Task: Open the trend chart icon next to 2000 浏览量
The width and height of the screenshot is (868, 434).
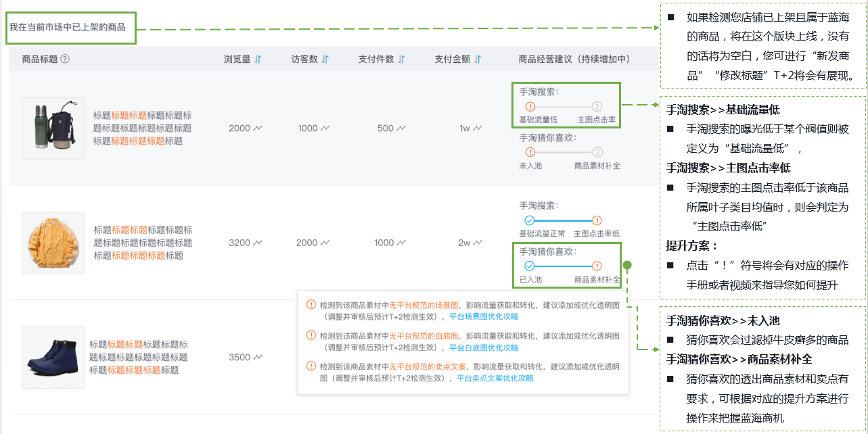Action: [x=258, y=128]
